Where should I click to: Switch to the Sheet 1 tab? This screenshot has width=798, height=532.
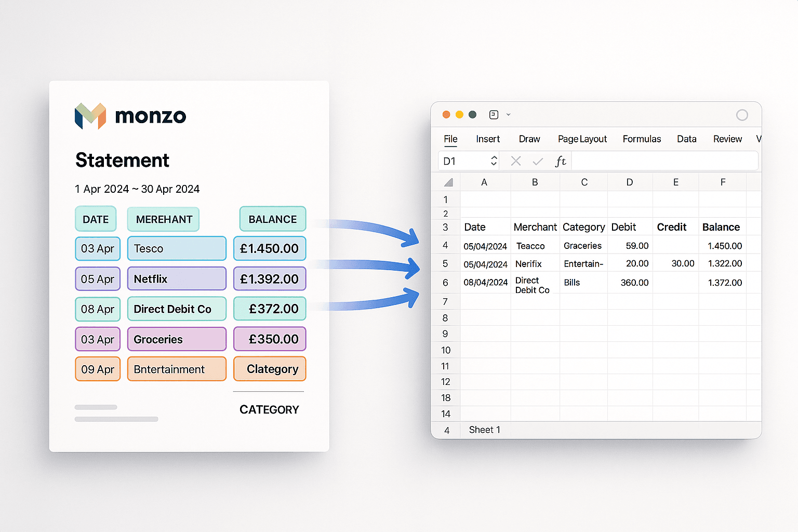coord(484,430)
